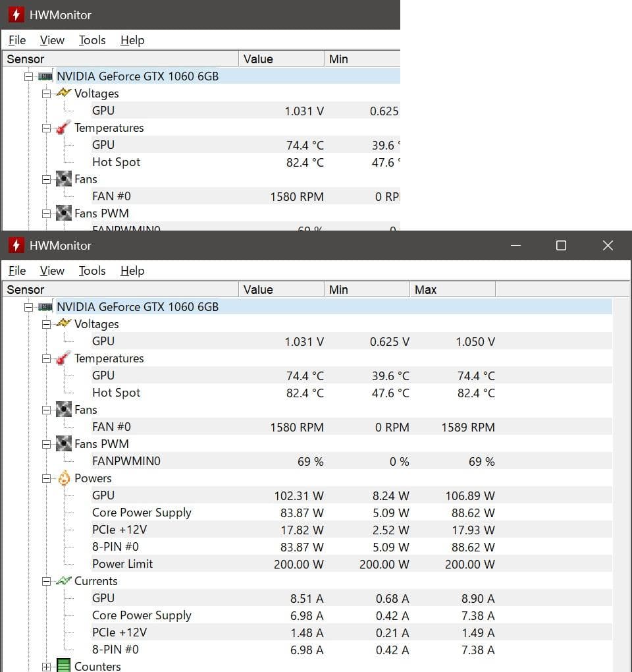The width and height of the screenshot is (632, 672).
Task: Click the Fans icon in the upper window
Action: click(x=64, y=179)
